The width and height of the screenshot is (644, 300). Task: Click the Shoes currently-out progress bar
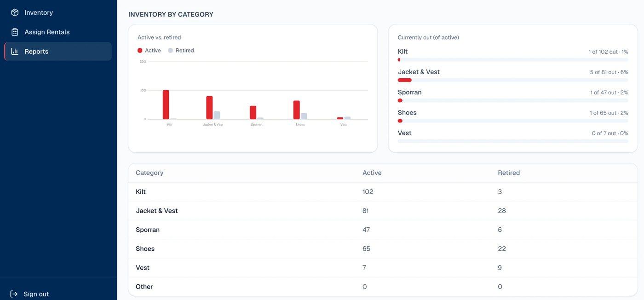click(x=513, y=121)
